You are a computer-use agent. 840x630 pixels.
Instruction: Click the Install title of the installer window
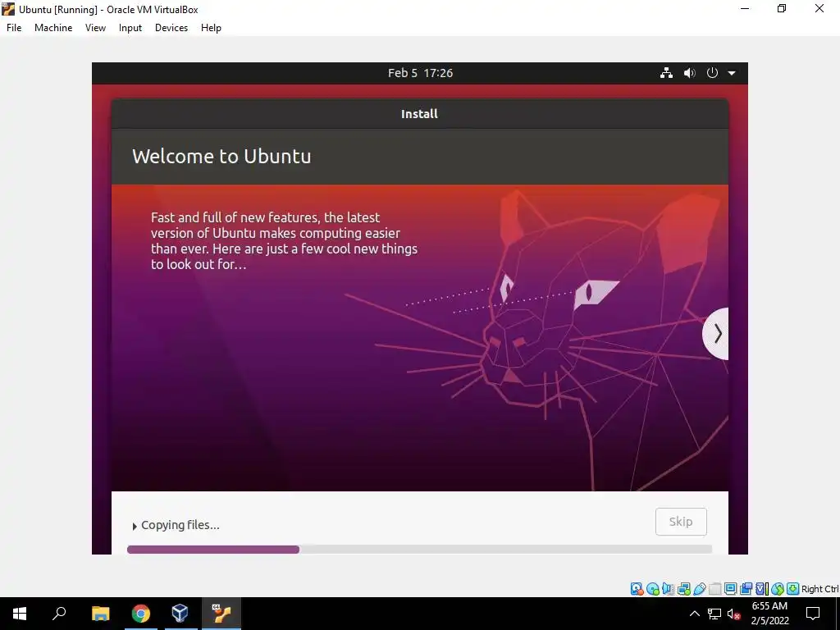[419, 113]
